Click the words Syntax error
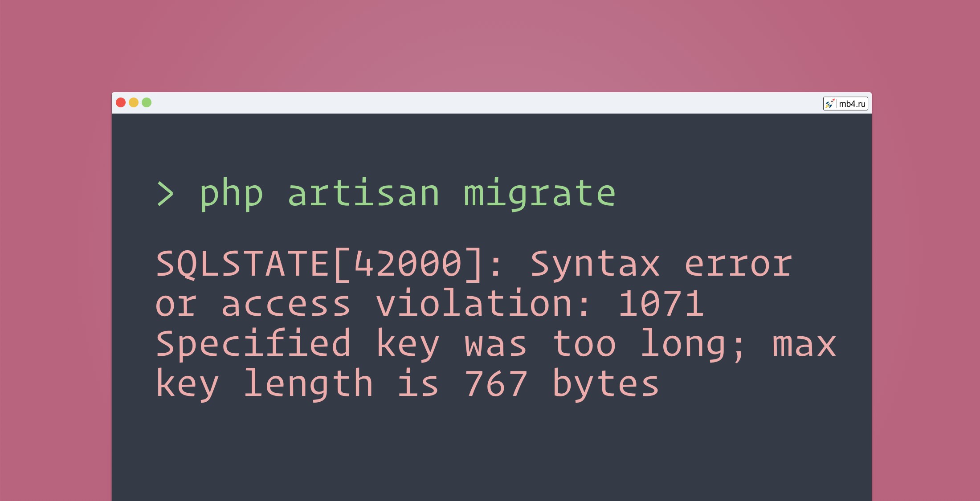 [661, 265]
